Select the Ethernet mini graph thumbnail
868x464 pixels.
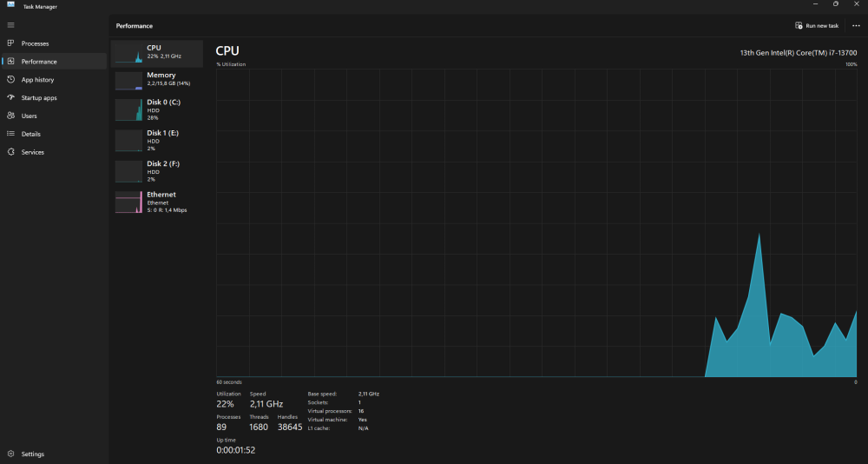click(x=128, y=202)
